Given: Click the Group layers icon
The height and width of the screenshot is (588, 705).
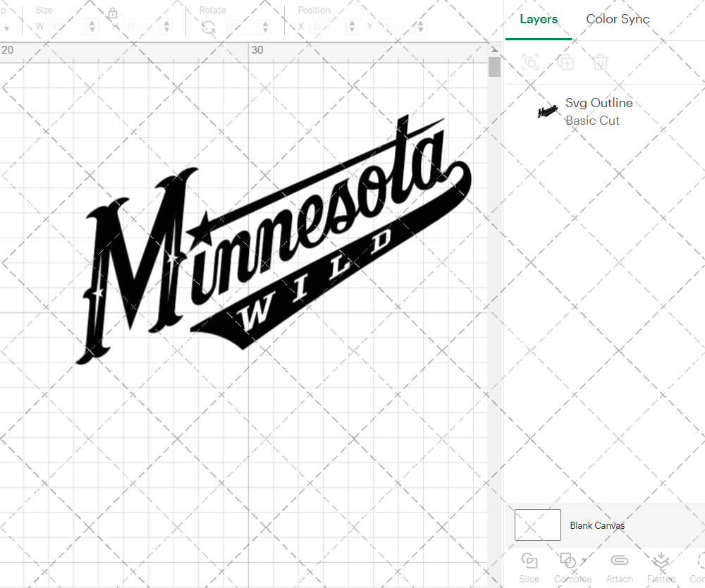Looking at the screenshot, I should click(530, 61).
